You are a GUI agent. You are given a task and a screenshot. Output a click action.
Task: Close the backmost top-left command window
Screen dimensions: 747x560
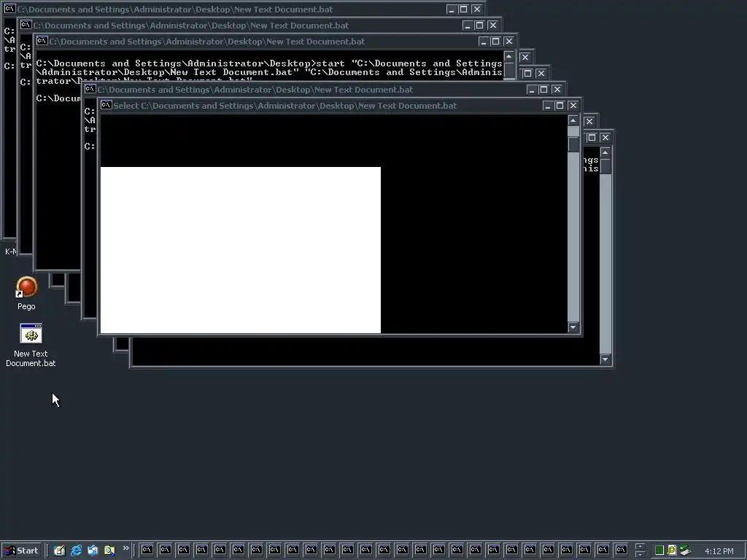[x=477, y=9]
